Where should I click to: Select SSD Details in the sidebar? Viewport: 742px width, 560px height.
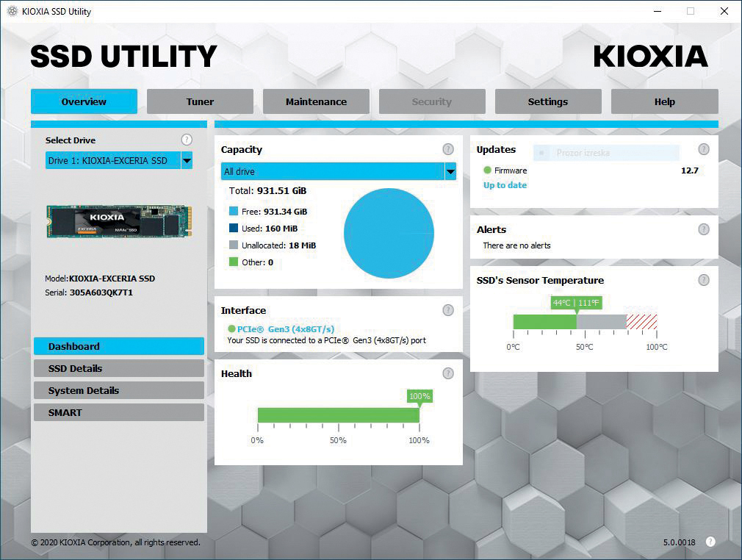tap(118, 368)
